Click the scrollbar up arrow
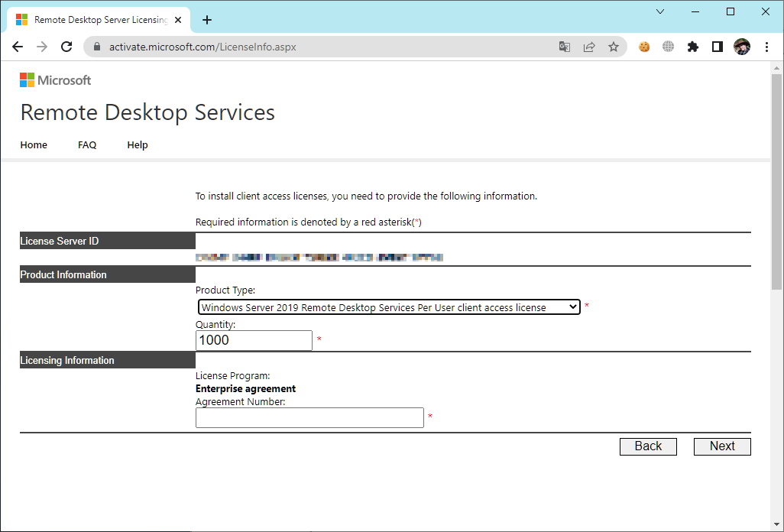Screen dimensions: 784x532 (x=776, y=68)
